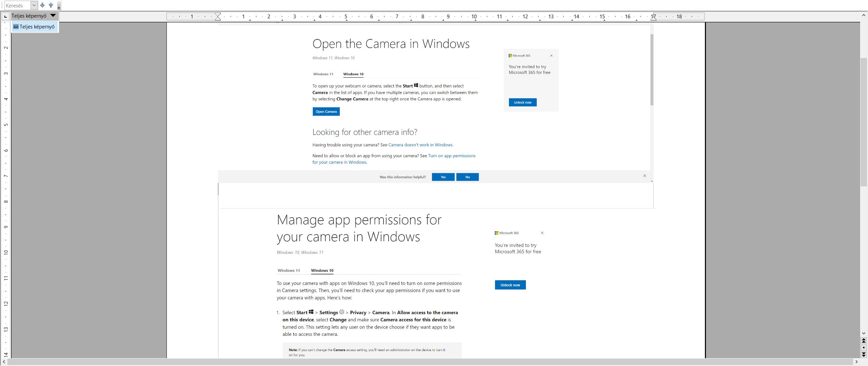Viewport: 868px width, 366px height.
Task: Open the Camera doesn't work in Windows link
Action: (x=421, y=145)
